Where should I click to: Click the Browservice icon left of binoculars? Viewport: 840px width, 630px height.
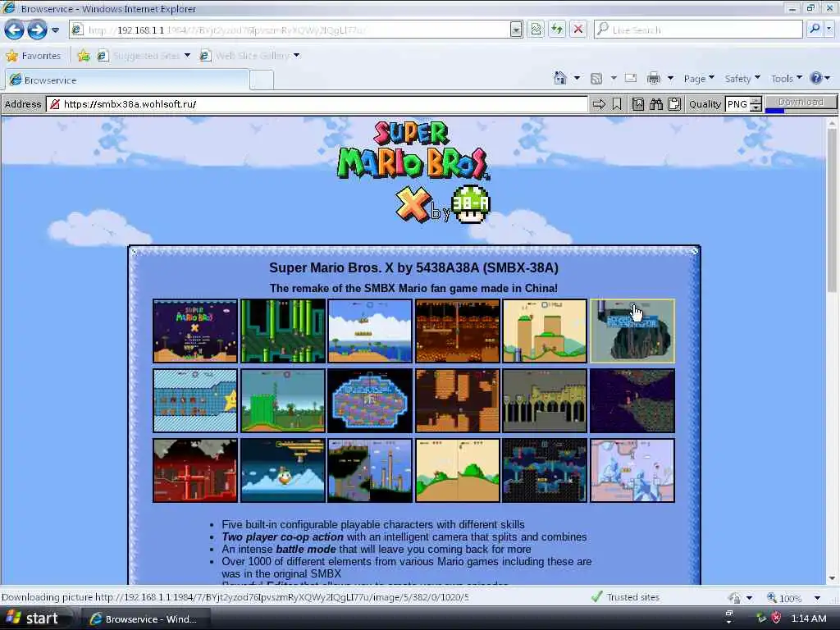click(x=638, y=104)
